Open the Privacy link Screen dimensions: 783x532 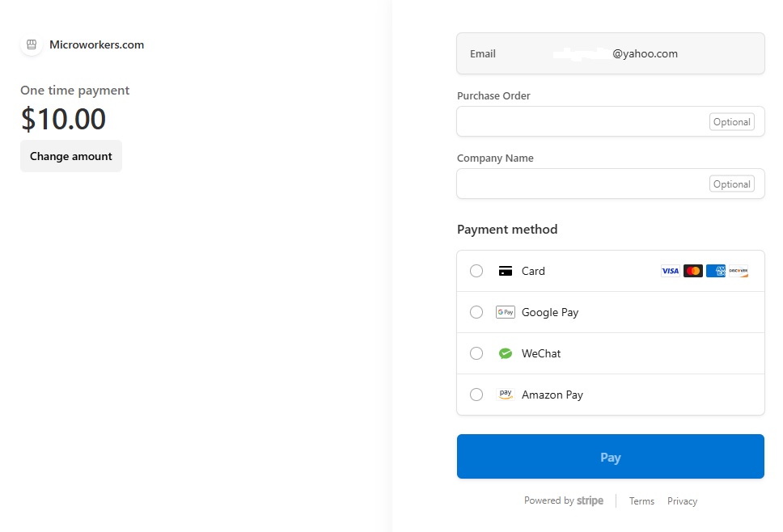(682, 501)
